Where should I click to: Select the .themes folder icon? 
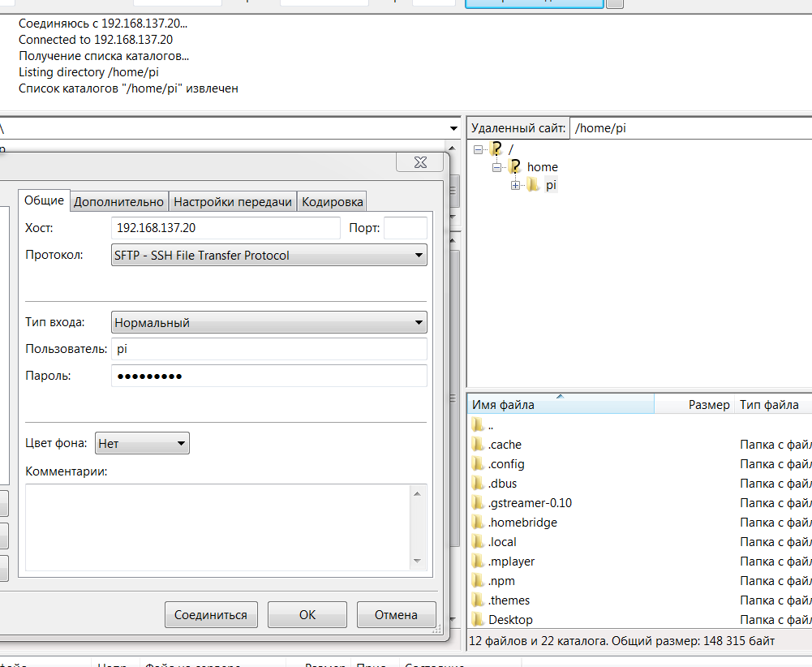(478, 600)
